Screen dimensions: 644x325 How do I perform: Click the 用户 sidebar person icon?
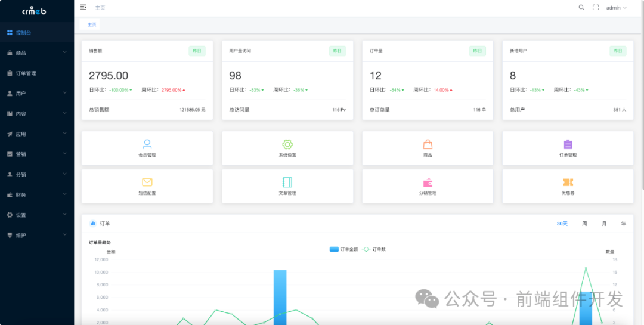10,93
